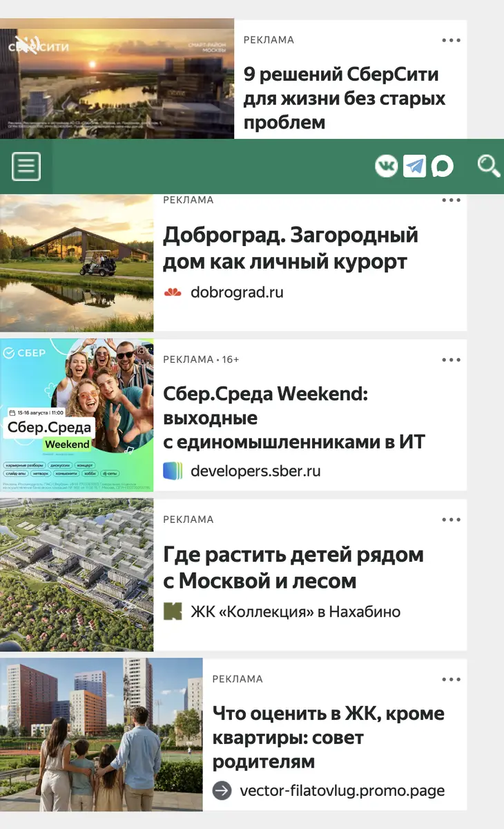This screenshot has width=504, height=829.
Task: Open the hamburger menu in green bar
Action: pyautogui.click(x=26, y=166)
